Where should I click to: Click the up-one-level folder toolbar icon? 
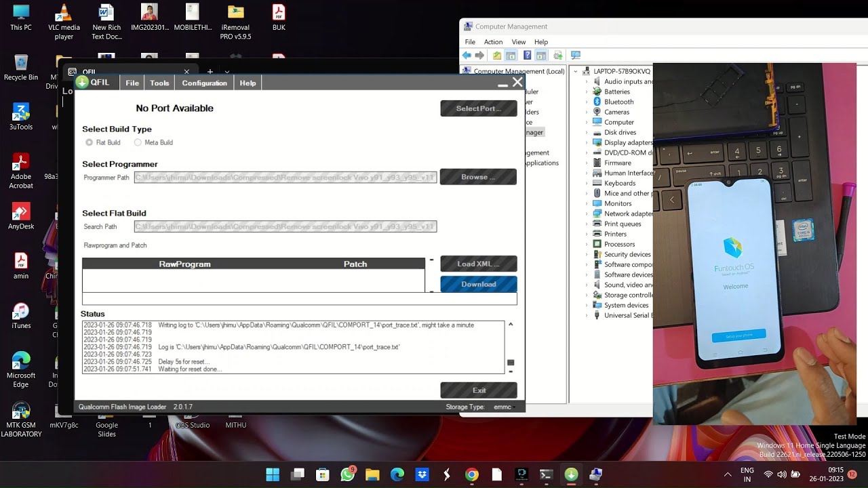pyautogui.click(x=497, y=56)
